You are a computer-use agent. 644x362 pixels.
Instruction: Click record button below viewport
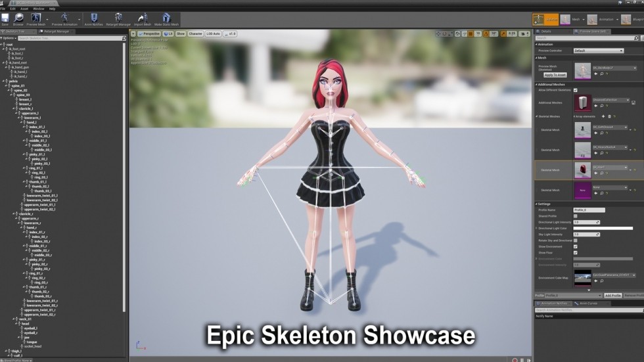click(515, 360)
